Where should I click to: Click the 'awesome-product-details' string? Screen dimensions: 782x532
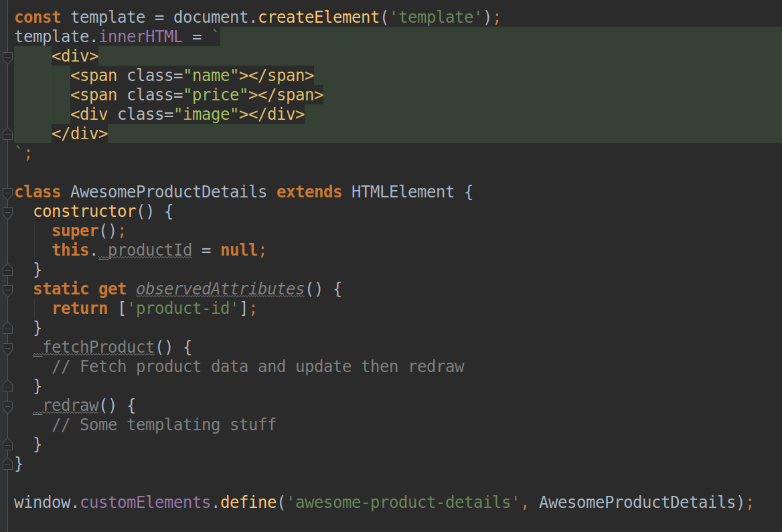point(403,502)
